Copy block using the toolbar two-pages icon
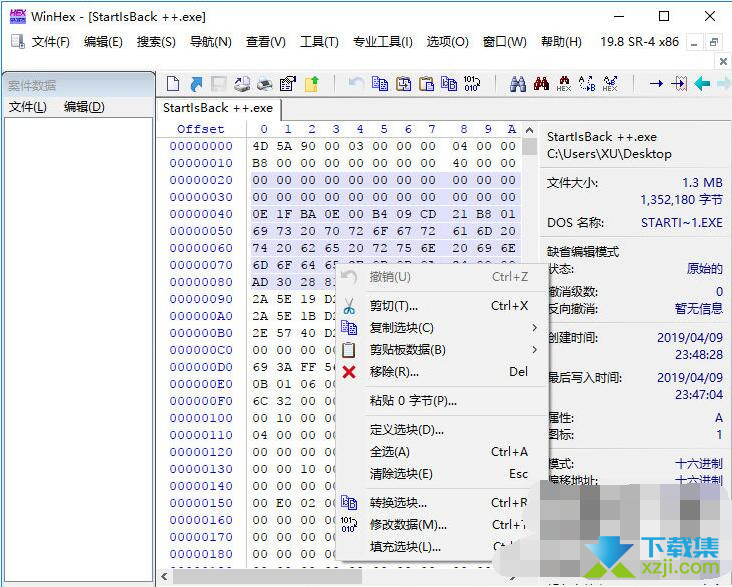Viewport: 732px width, 587px height. 380,84
